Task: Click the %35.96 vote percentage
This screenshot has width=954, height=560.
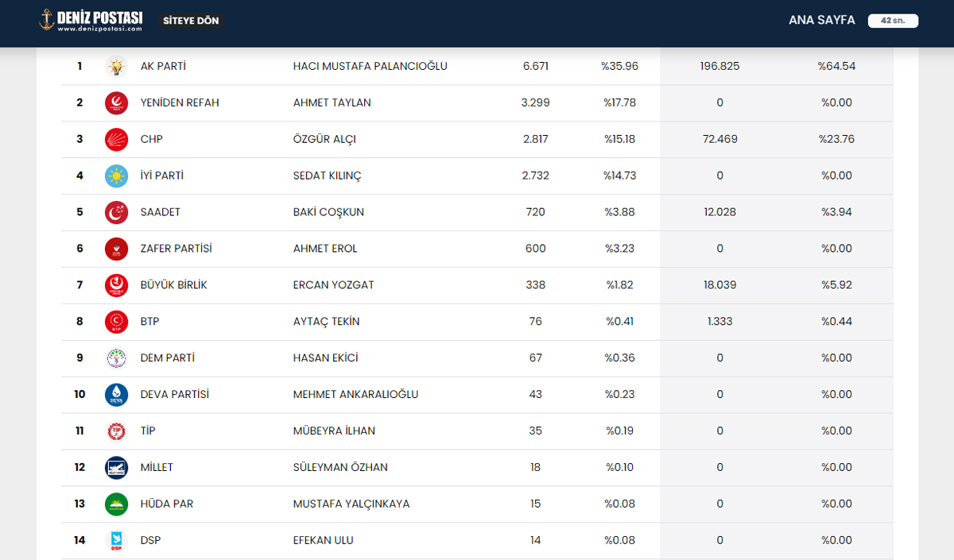Action: point(620,67)
